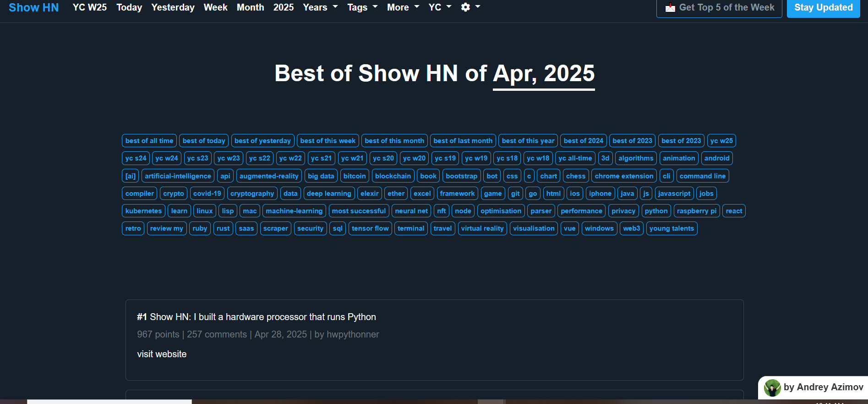This screenshot has width=868, height=404.
Task: Filter by the chess tag
Action: [x=576, y=176]
